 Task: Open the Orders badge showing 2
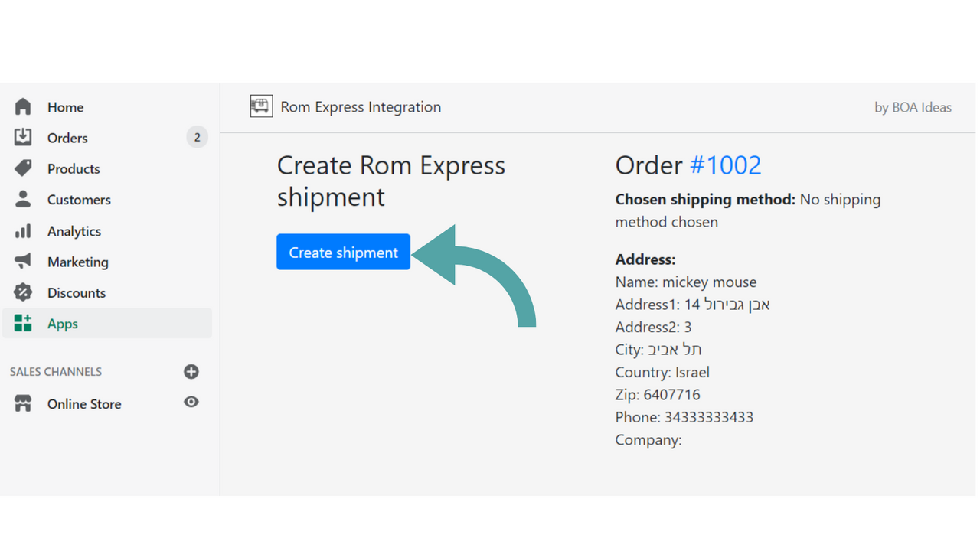click(x=197, y=137)
